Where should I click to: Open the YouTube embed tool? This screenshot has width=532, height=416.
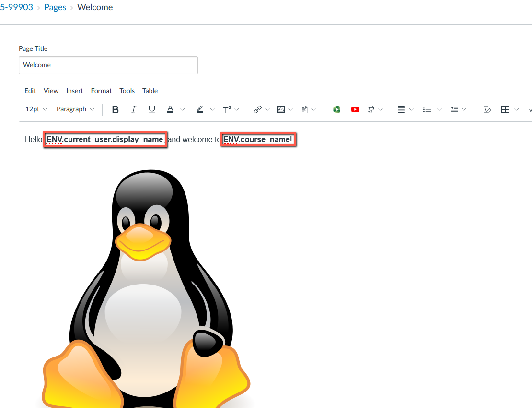pos(355,109)
